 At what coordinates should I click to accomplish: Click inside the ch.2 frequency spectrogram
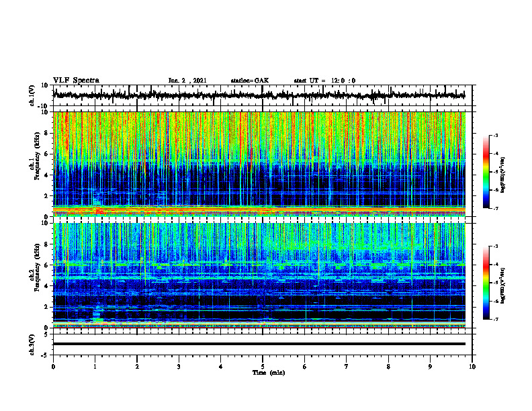(x=259, y=275)
